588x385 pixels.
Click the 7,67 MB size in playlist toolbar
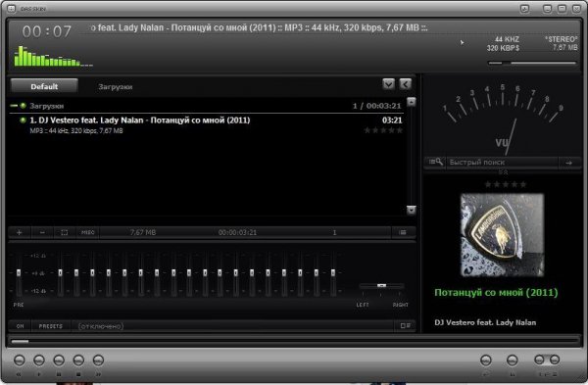click(x=143, y=232)
